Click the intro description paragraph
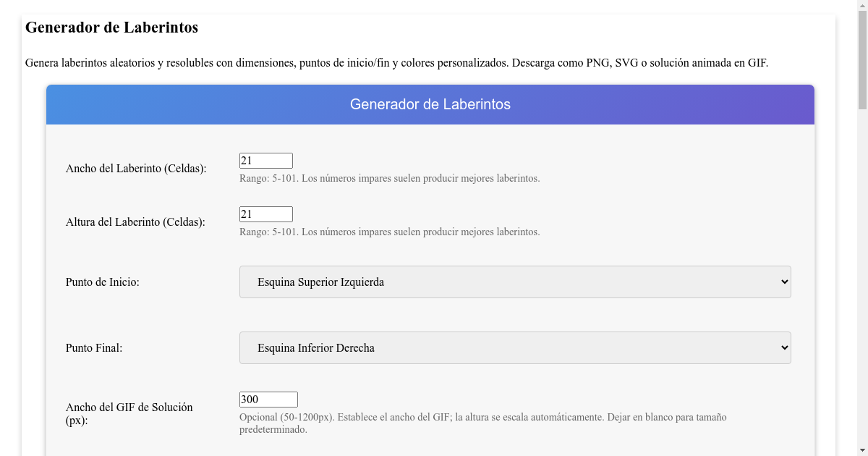Image resolution: width=868 pixels, height=456 pixels. pyautogui.click(x=396, y=63)
